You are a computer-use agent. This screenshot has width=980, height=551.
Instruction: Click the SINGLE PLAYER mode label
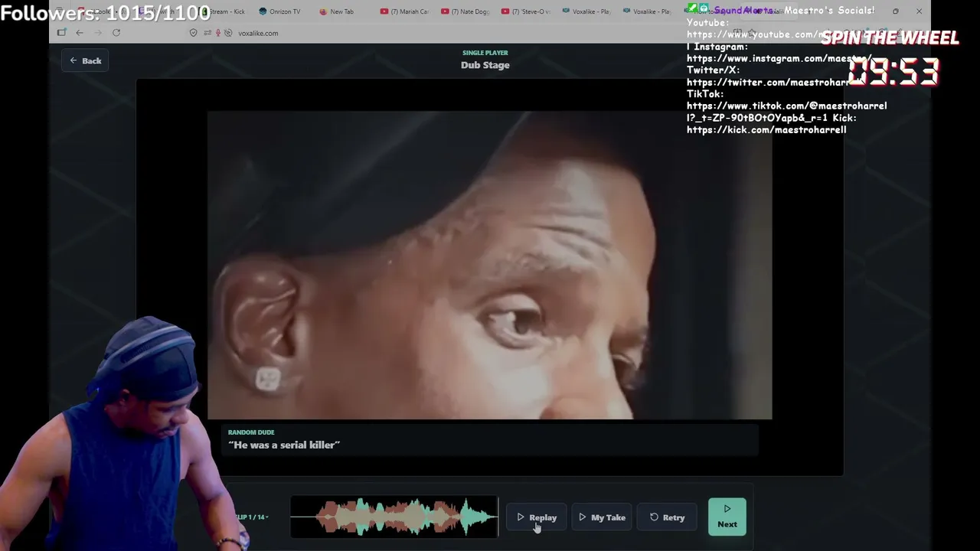(x=485, y=53)
